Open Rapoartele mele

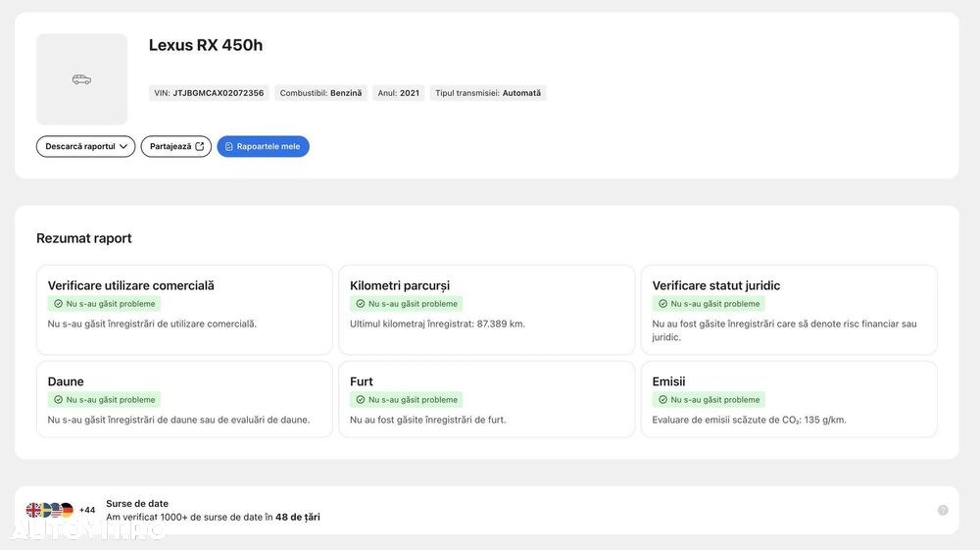point(263,146)
